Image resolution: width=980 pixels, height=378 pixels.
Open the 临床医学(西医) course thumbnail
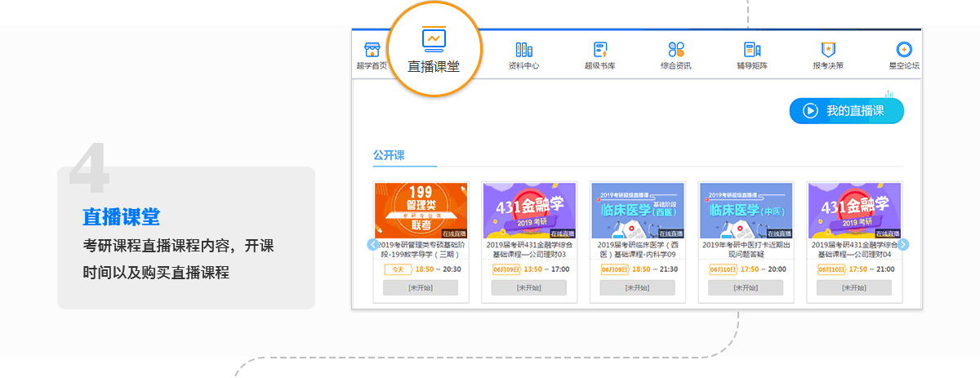tap(638, 210)
